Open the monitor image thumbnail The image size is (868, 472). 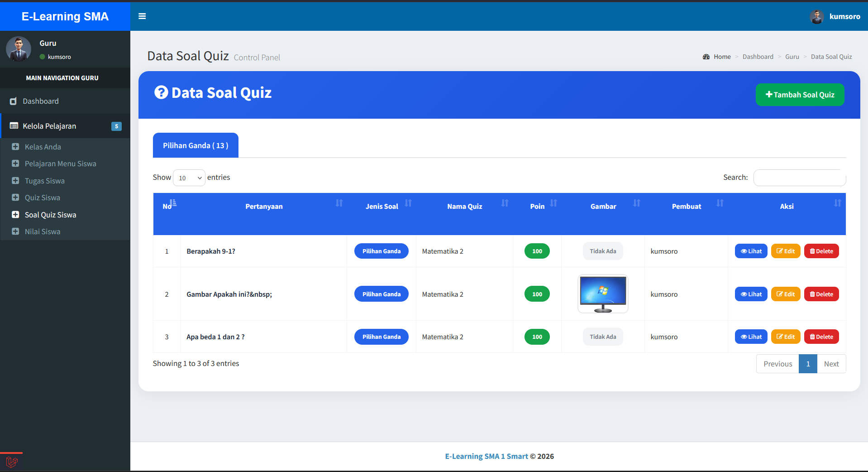click(603, 294)
